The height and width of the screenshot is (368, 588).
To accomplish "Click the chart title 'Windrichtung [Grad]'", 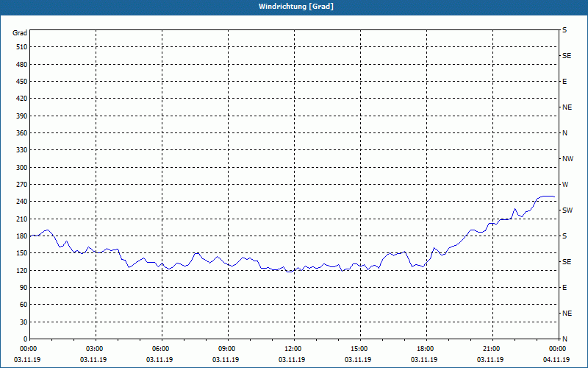I will [296, 7].
